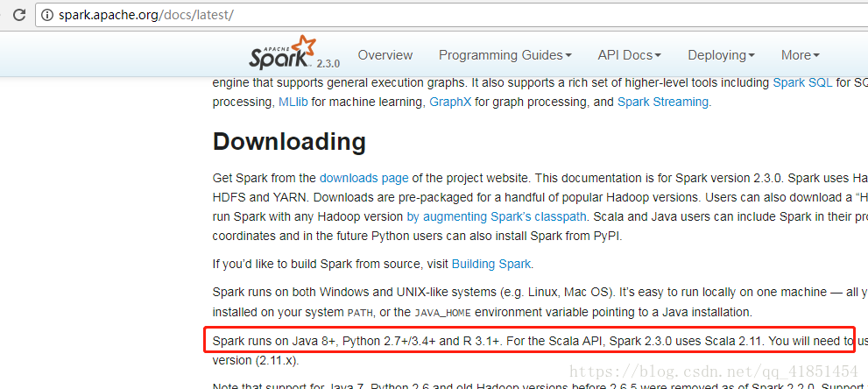The height and width of the screenshot is (389, 868).
Task: Open the GraphX link
Action: tap(450, 102)
